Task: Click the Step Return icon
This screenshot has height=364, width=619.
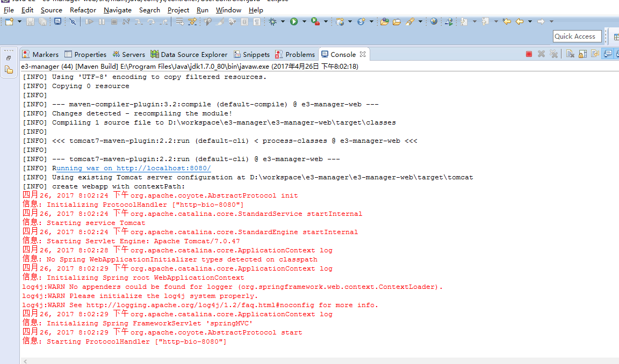Action: 163,21
